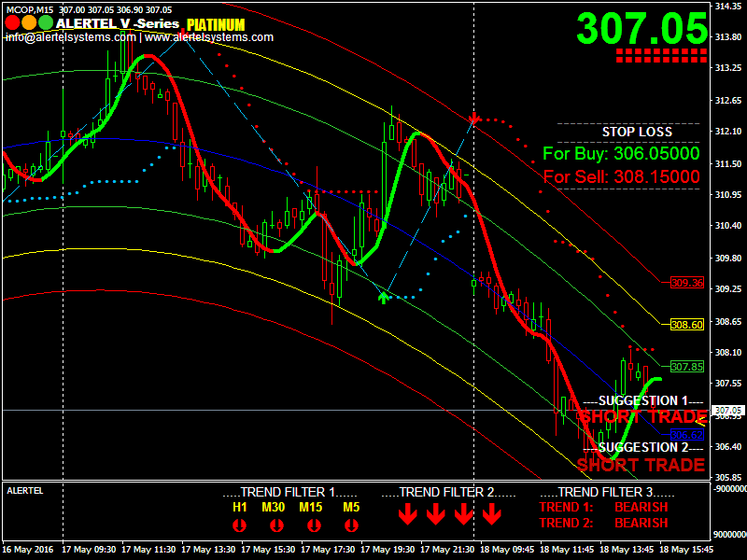Image resolution: width=747 pixels, height=560 pixels.
Task: Click the 312.10 price axis label
Action: coord(728,131)
